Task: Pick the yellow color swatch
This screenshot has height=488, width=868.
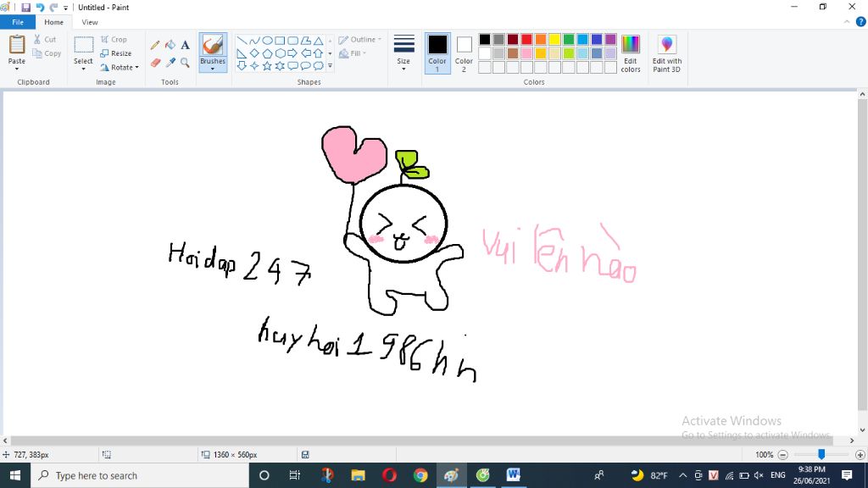Action: 554,39
